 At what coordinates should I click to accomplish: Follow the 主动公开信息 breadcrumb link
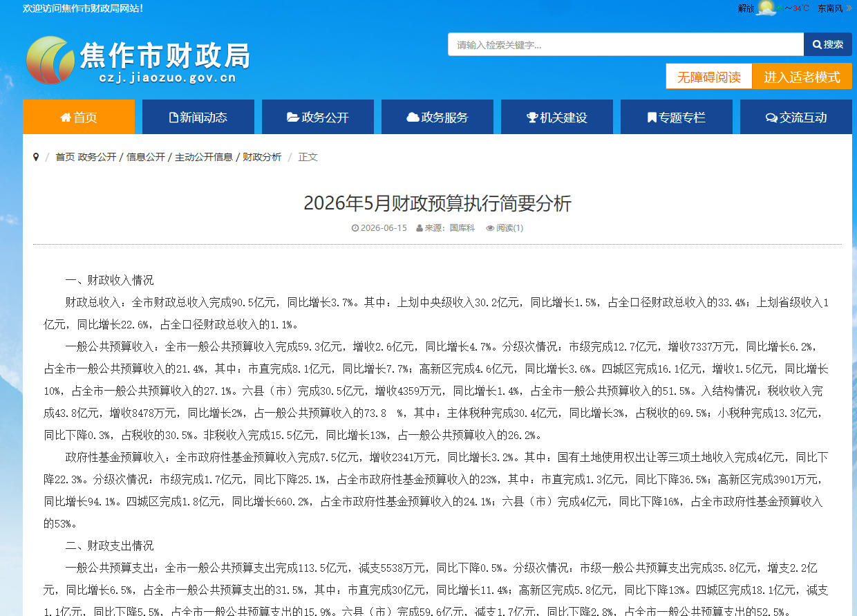tap(204, 157)
